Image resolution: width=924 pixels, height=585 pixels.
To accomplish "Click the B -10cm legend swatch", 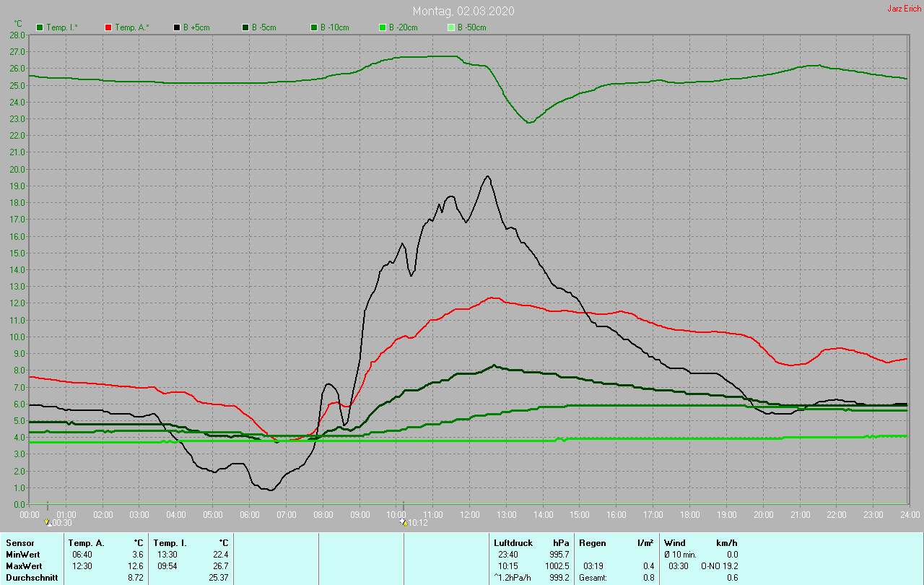I will coord(314,27).
